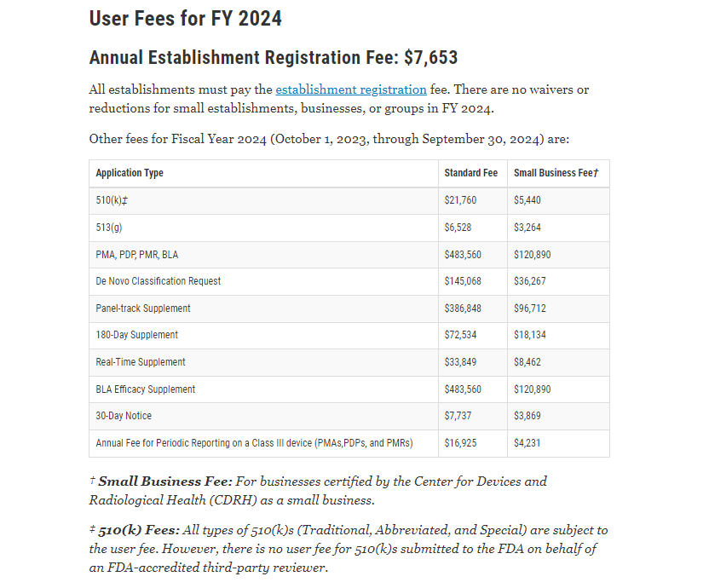The width and height of the screenshot is (709, 588).
Task: Click the $36,267 small business fee
Action: (x=529, y=281)
